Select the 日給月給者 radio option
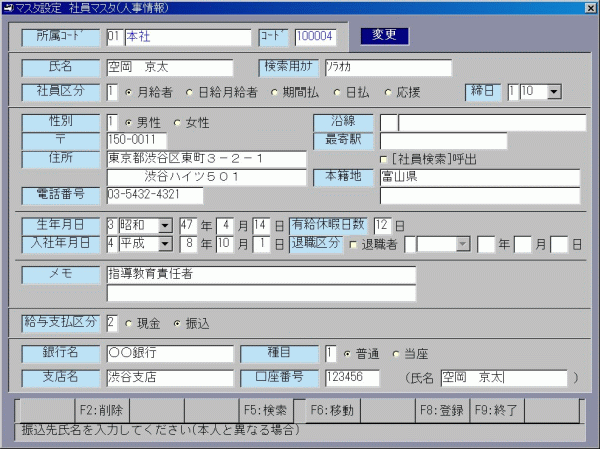Viewport: 600px width, 449px height. tap(190, 92)
